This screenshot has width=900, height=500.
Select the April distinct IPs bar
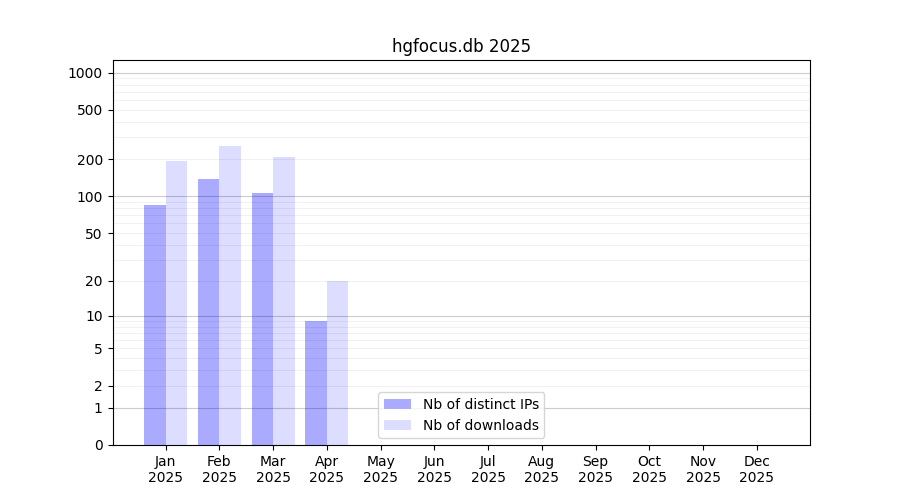click(x=316, y=383)
